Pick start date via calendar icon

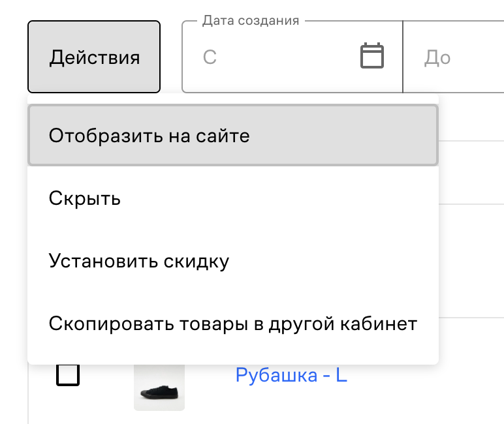coord(372,56)
